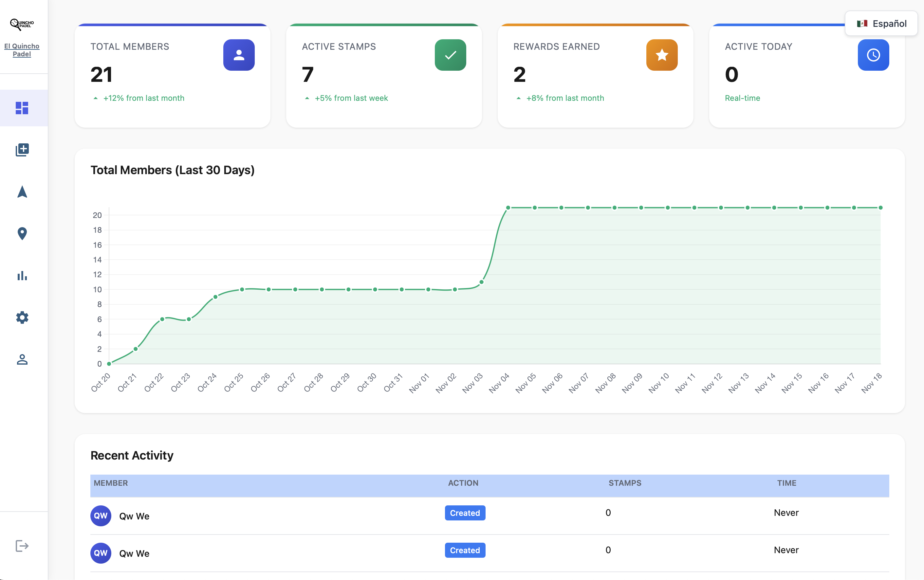Select the add new card icon in sidebar

(22, 150)
